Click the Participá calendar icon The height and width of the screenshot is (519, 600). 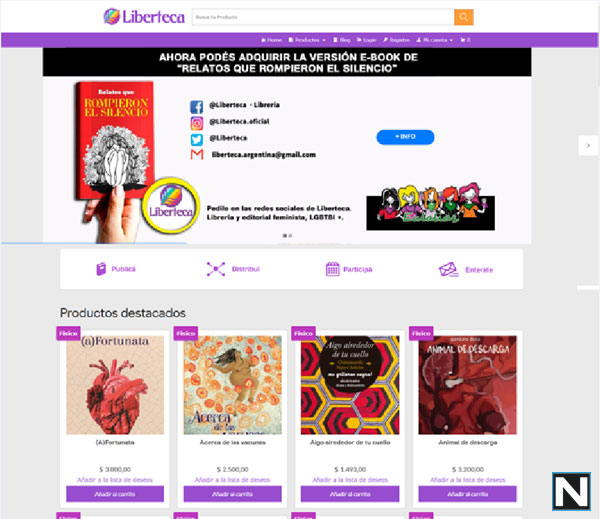[x=333, y=269]
